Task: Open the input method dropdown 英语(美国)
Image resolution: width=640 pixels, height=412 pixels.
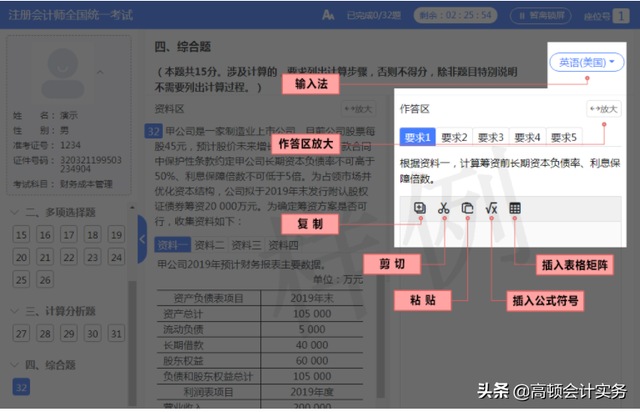Action: point(587,62)
